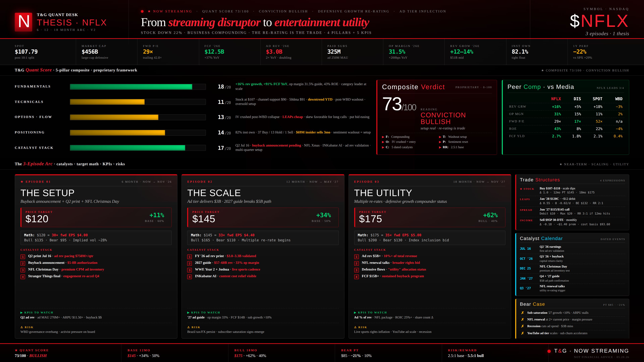This screenshot has width=644, height=362.
Task: Click the warning icon in Episode 01 risk
Action: tap(22, 327)
